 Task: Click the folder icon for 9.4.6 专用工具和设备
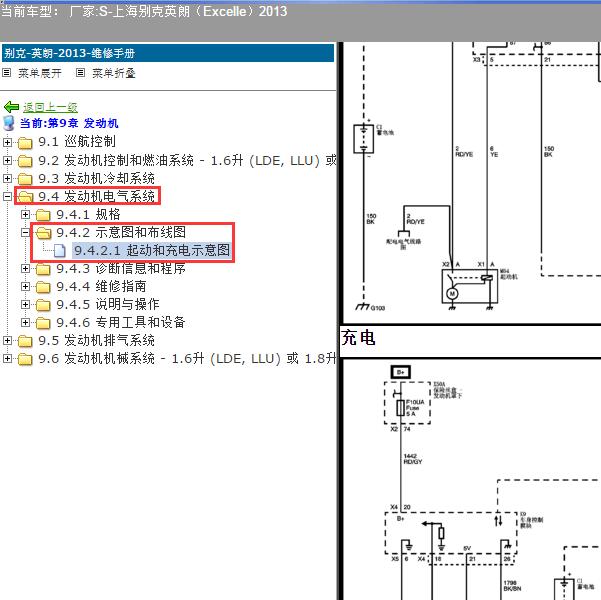coord(43,323)
